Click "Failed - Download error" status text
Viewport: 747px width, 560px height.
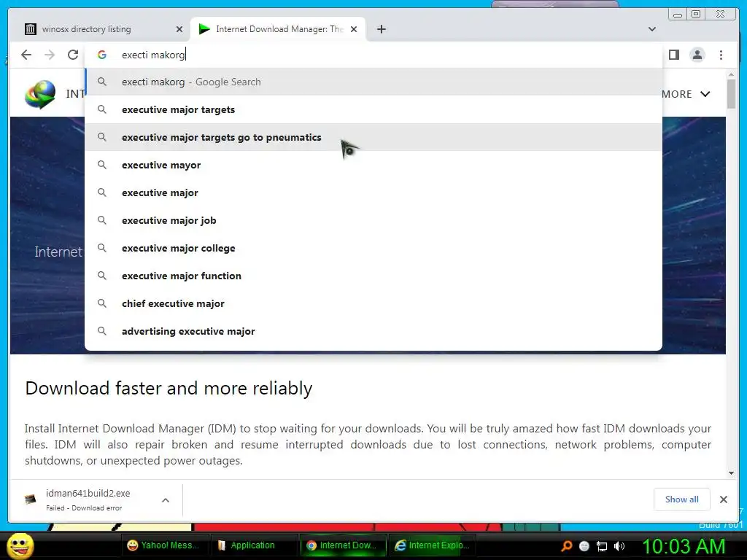click(84, 508)
